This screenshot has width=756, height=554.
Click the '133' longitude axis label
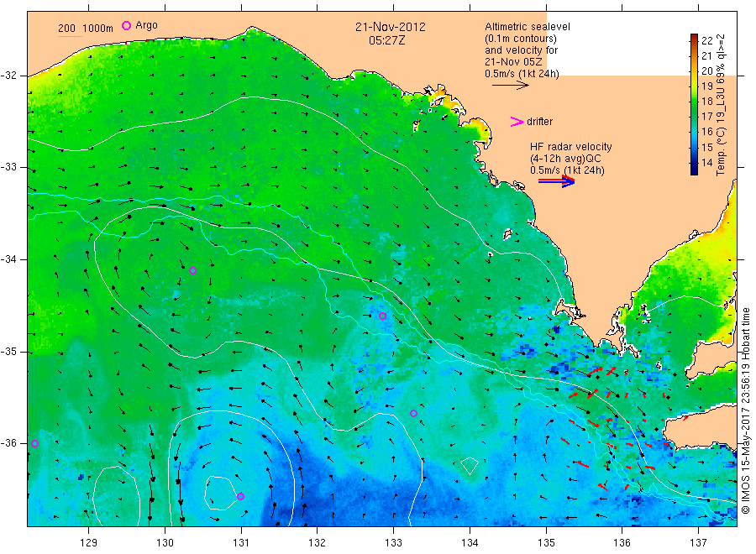393,543
